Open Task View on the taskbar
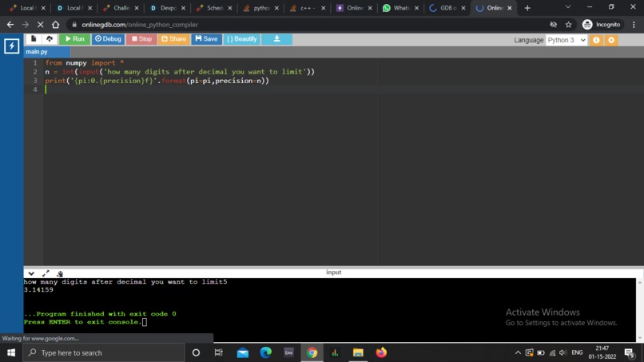This screenshot has width=644, height=362. click(x=218, y=352)
